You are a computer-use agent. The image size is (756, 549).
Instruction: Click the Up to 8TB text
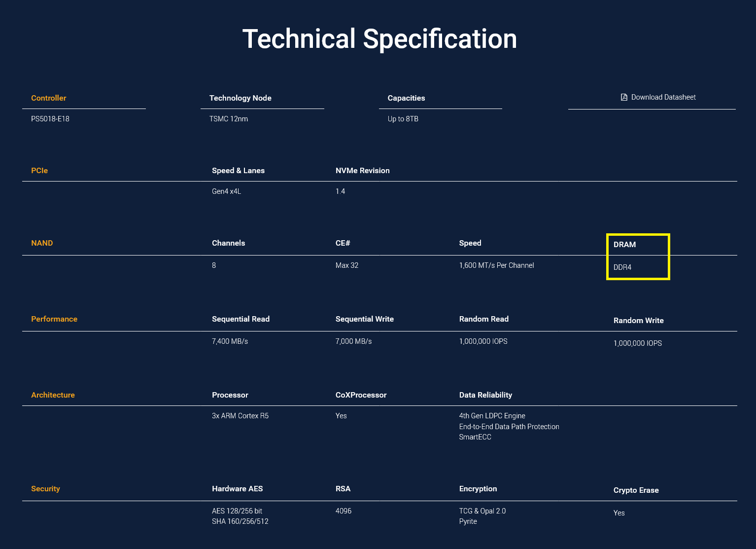403,119
